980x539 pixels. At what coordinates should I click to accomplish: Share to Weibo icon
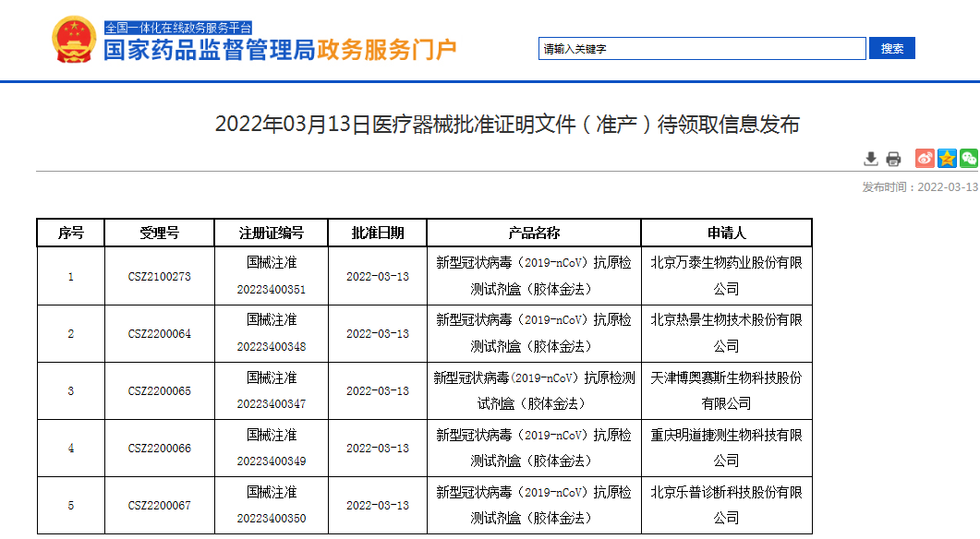click(x=925, y=158)
